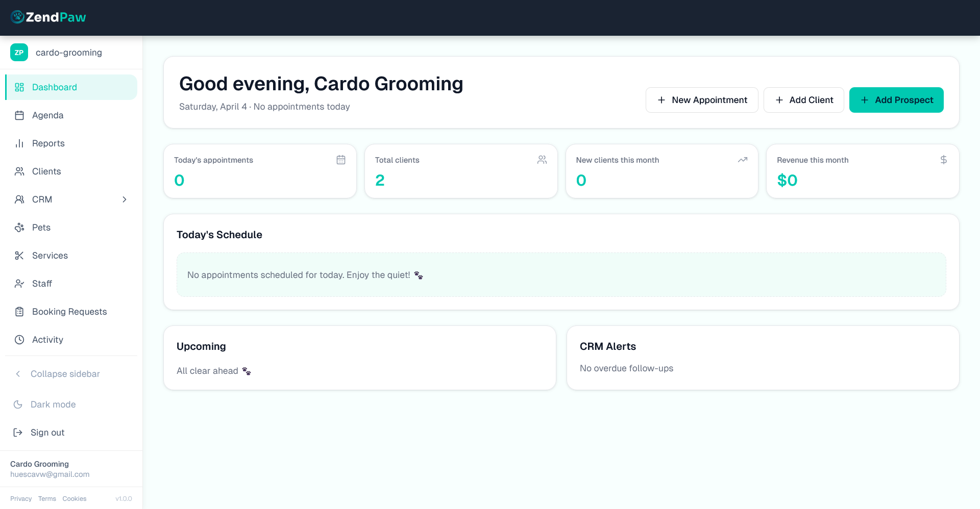Select the Dashboard menu item

pos(55,87)
